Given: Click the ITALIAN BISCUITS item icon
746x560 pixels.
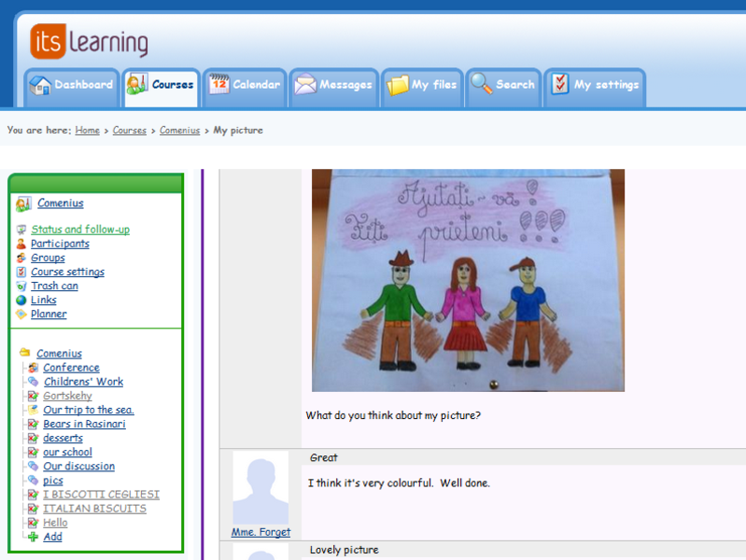Looking at the screenshot, I should point(33,509).
